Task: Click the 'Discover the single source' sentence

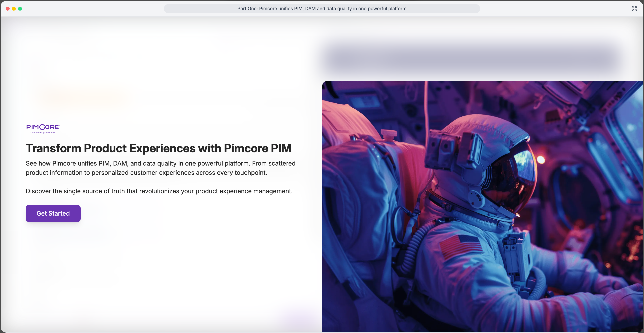Action: click(159, 191)
